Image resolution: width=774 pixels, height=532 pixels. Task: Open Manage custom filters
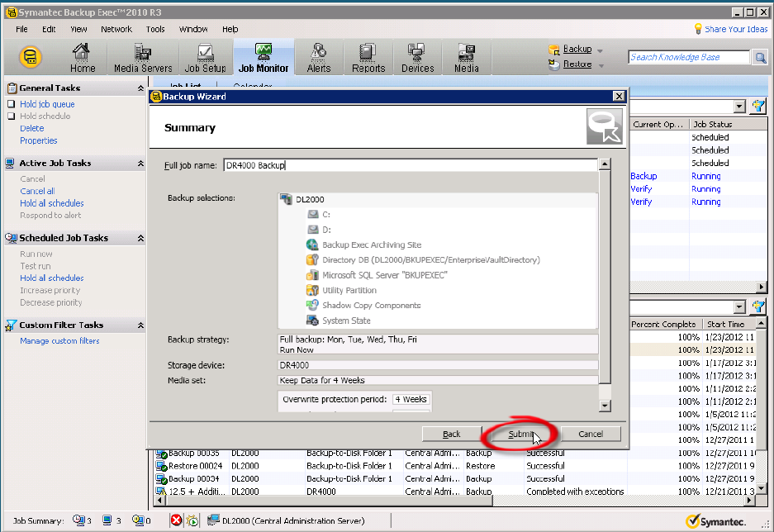[x=59, y=341]
